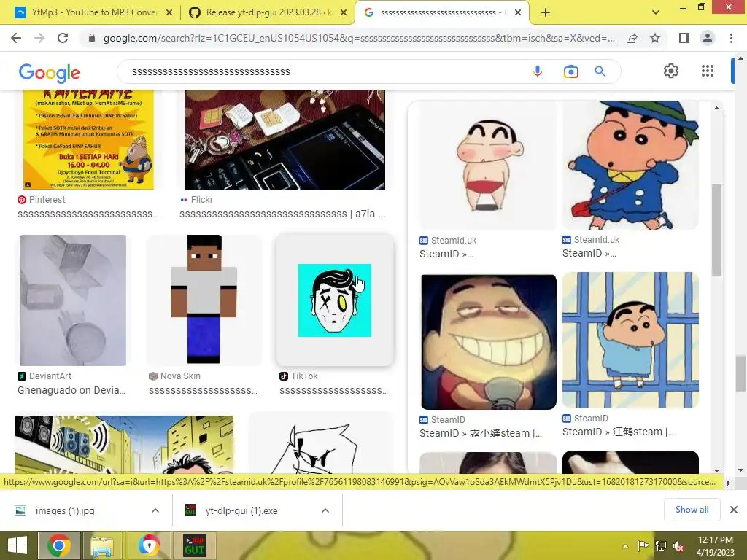Screen dimensions: 747x560
Task: Open the images (1).jpg download
Action: pyautogui.click(x=65, y=510)
